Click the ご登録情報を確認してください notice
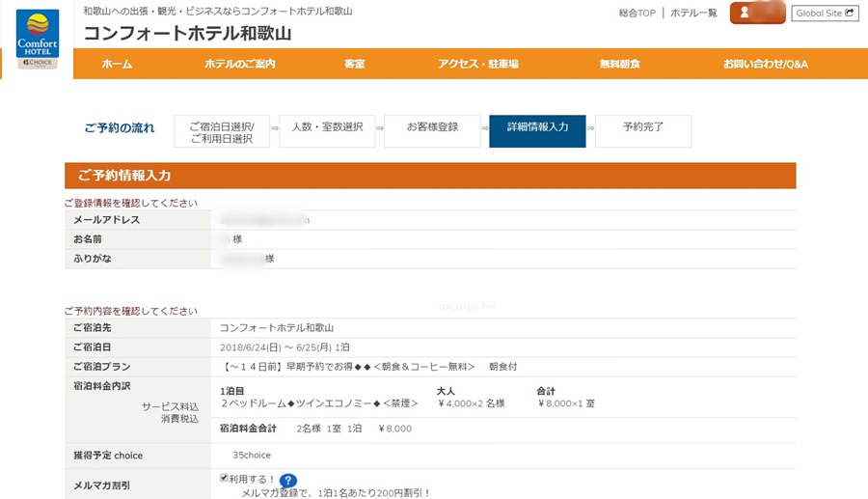The height and width of the screenshot is (499, 868). point(130,204)
